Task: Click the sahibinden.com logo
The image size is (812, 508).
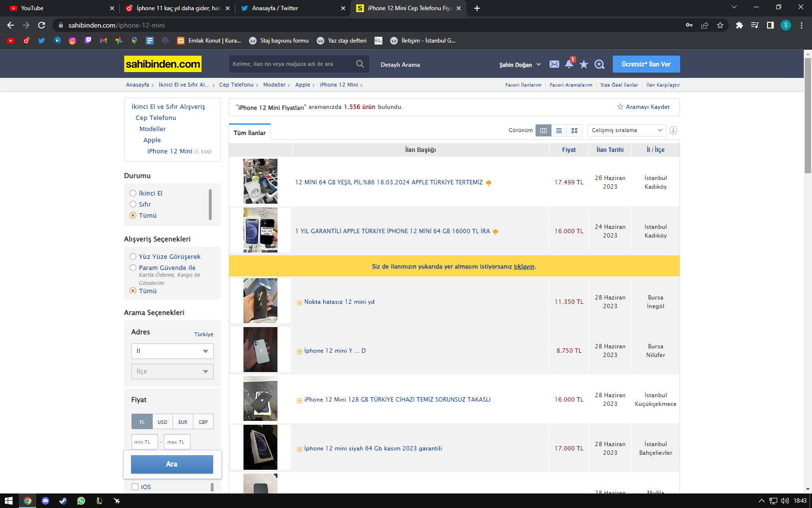Action: pos(163,64)
